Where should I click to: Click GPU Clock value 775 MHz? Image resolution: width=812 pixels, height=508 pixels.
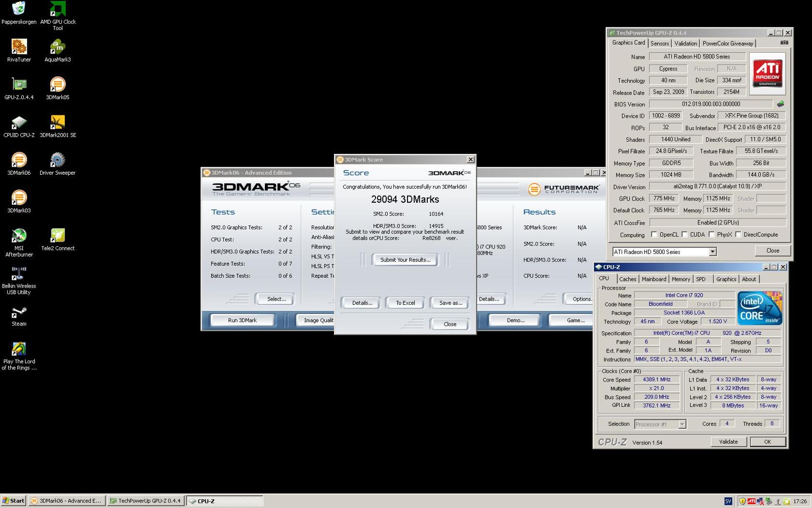(664, 199)
